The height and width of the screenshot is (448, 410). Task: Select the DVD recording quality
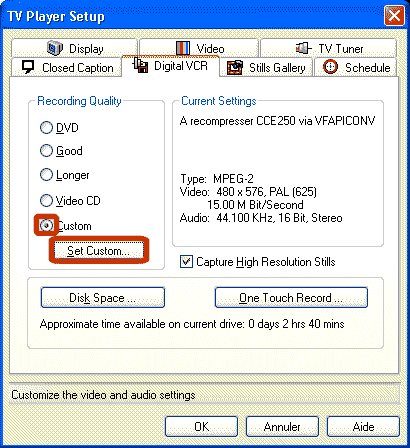tap(46, 128)
